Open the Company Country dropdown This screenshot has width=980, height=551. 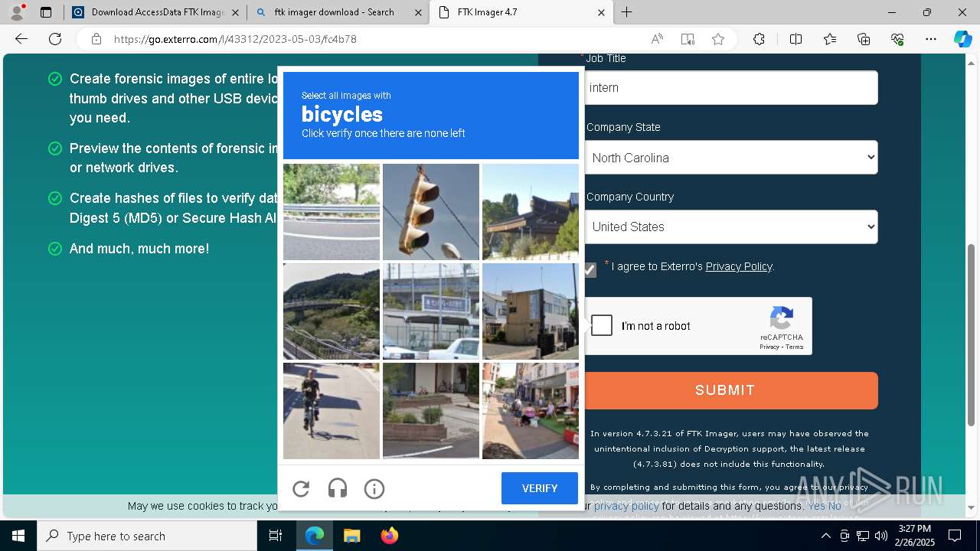tap(731, 227)
